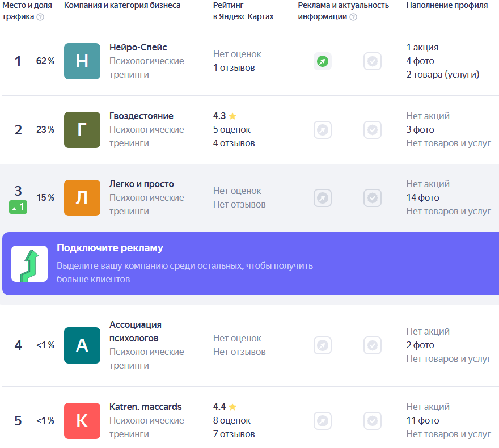Click advertising arrow icon in Легко и просто row
This screenshot has width=499, height=448.
323,198
